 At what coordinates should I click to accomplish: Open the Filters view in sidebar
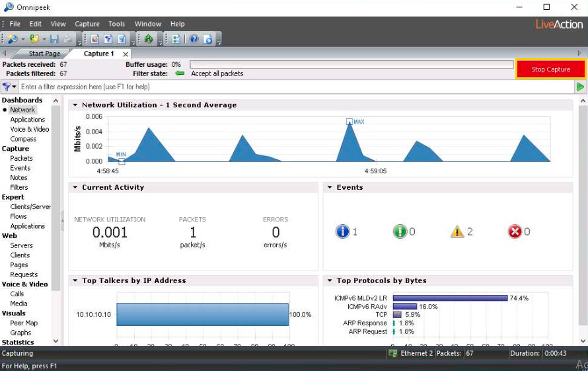click(19, 187)
